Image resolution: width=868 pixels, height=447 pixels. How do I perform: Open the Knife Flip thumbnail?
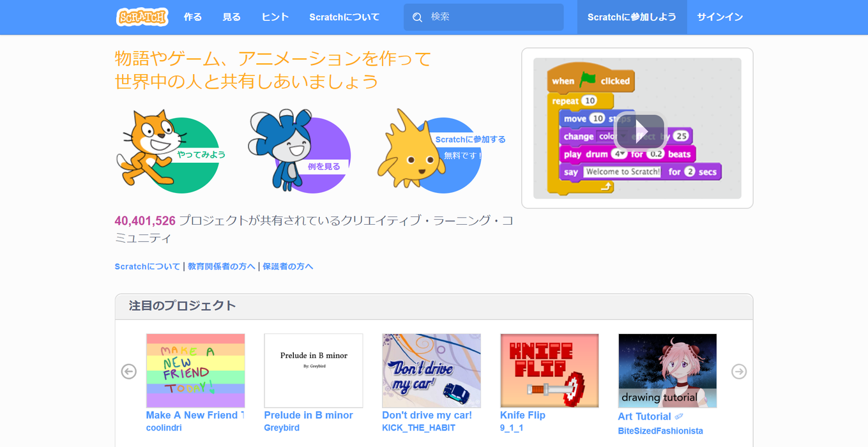pos(549,370)
